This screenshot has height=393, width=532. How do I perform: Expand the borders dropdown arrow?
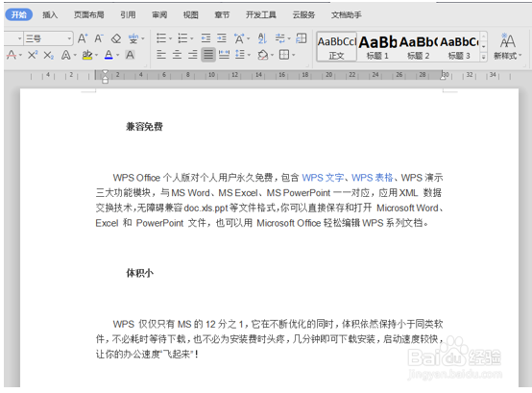point(293,55)
